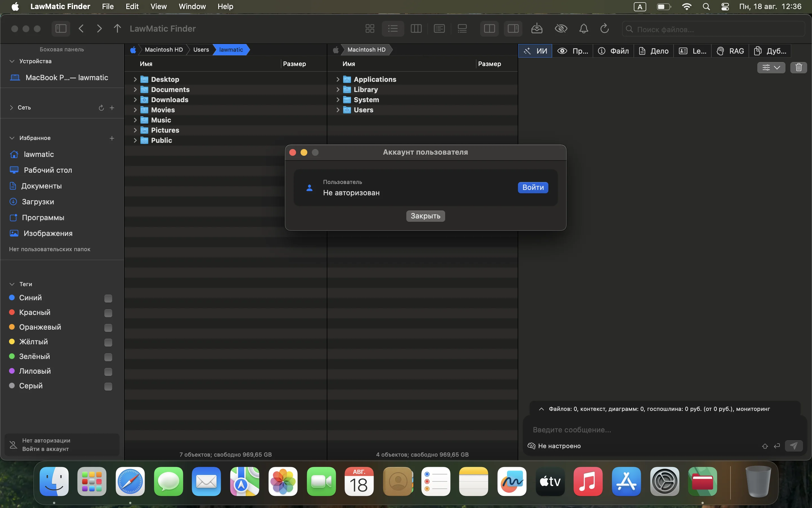
Task: Toggle the dual-pane split view
Action: point(489,29)
